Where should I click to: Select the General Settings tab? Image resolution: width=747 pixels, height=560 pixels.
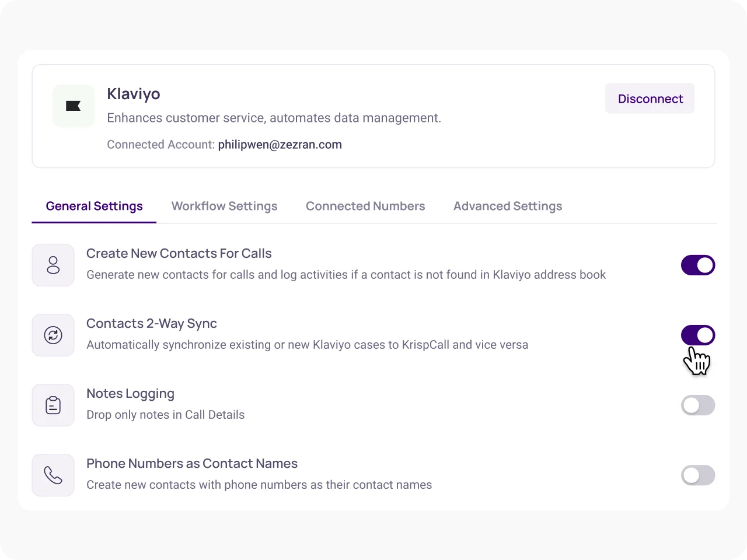coord(94,206)
